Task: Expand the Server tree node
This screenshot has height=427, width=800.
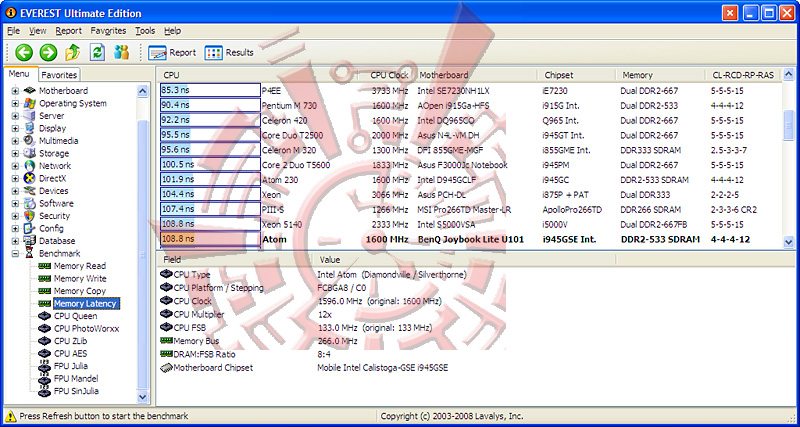Action: pos(15,116)
